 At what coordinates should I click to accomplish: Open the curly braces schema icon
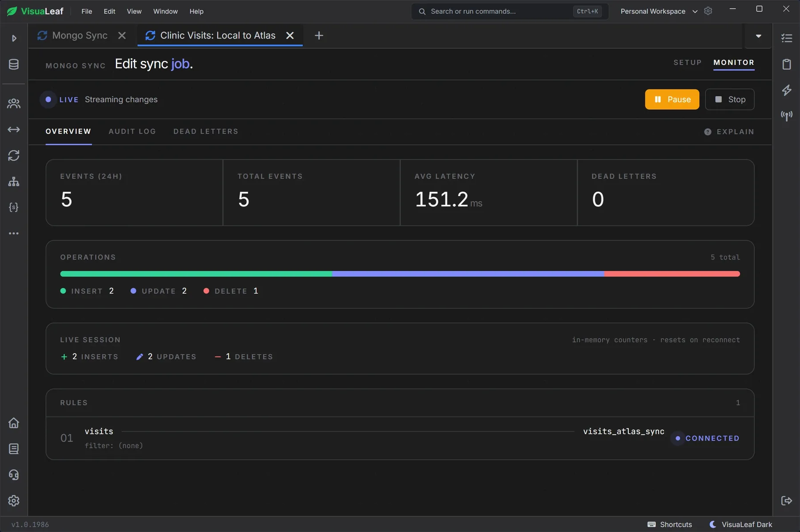[x=14, y=207]
